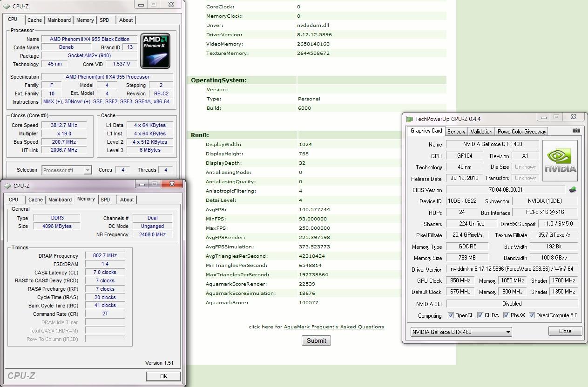Image resolution: width=588 pixels, height=387 pixels.
Task: Click the NVIDIA SLI Disabled field
Action: point(512,303)
